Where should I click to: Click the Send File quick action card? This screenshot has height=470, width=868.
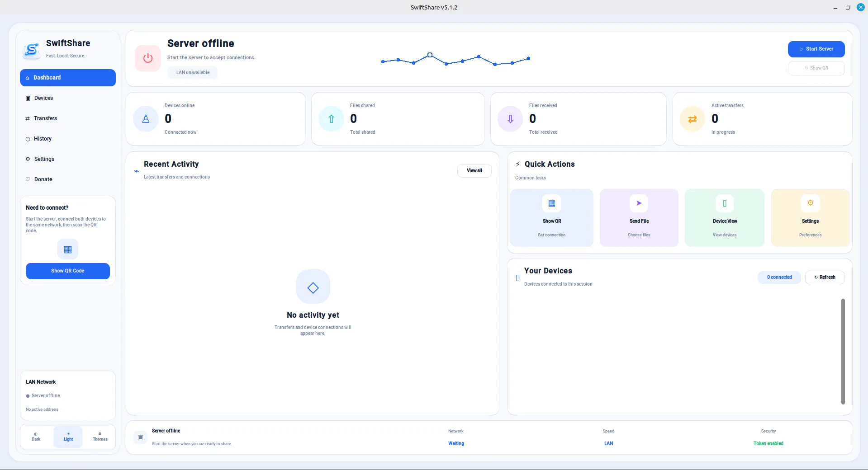[639, 218]
